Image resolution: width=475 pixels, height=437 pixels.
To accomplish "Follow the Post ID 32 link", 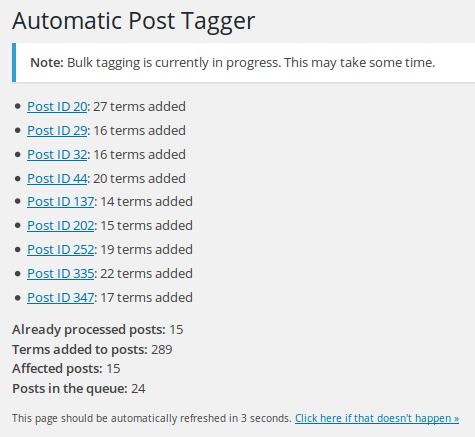I will 57,155.
